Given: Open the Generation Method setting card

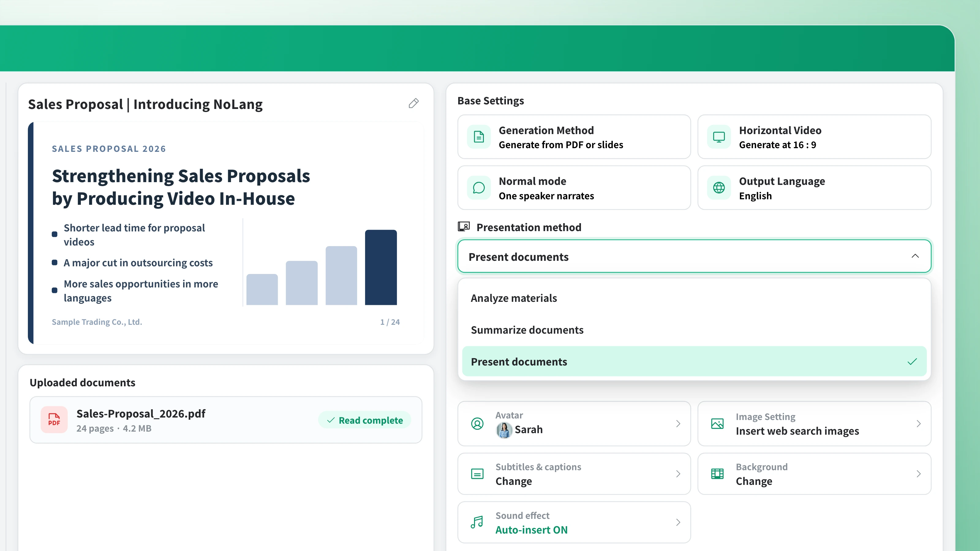Looking at the screenshot, I should point(574,137).
